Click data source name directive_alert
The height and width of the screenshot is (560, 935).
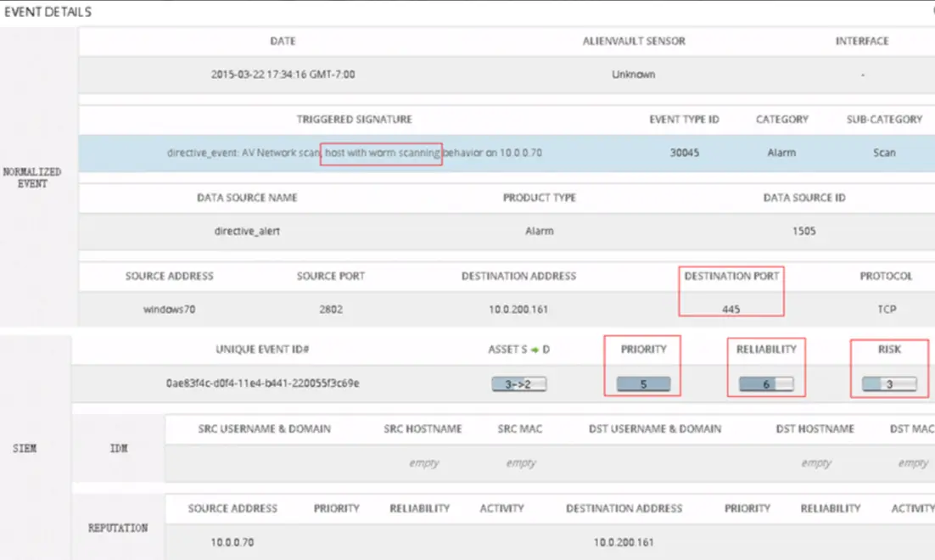[247, 231]
